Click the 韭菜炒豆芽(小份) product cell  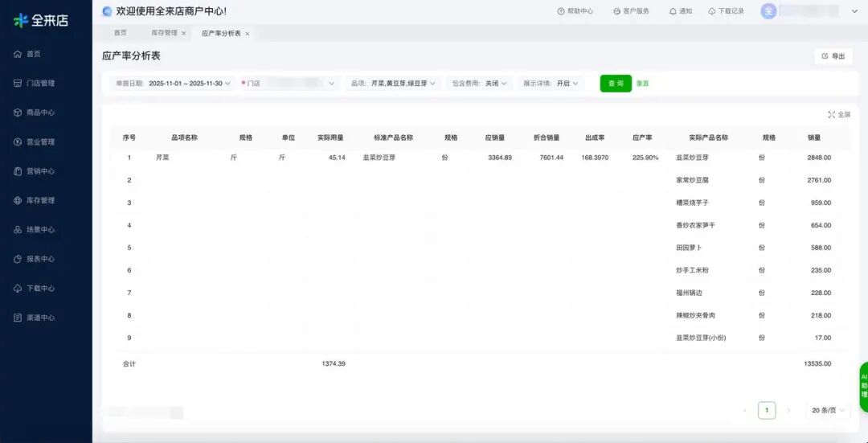click(x=700, y=338)
